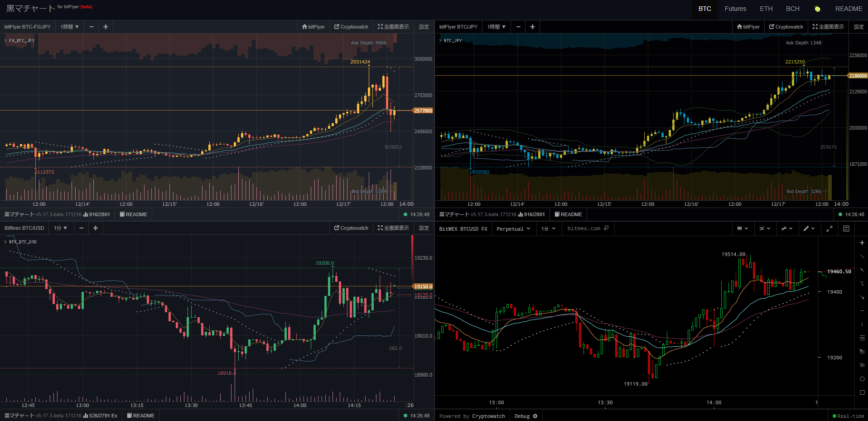
Task: Expand the BitMEX chart to fullscreen
Action: pyautogui.click(x=829, y=228)
